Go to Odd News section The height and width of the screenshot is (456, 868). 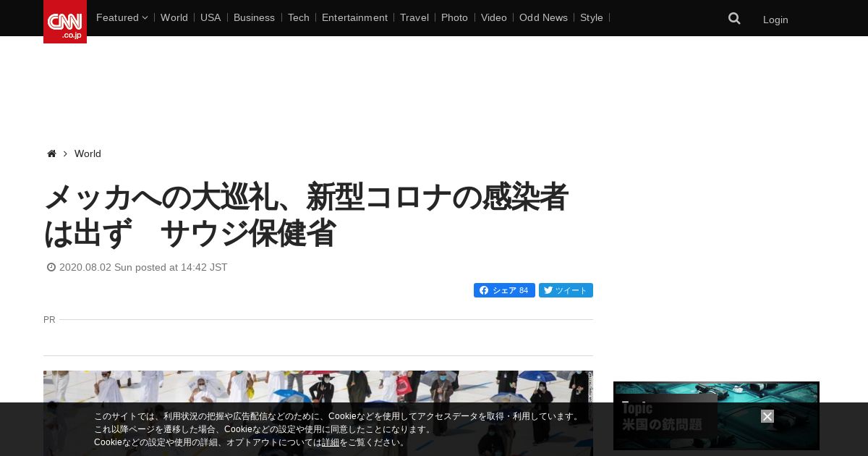[x=543, y=17]
